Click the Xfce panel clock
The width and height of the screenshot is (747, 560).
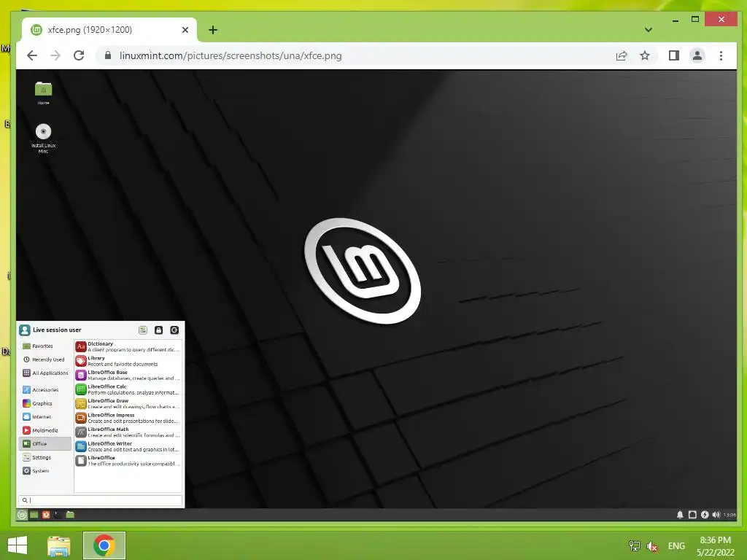[729, 515]
